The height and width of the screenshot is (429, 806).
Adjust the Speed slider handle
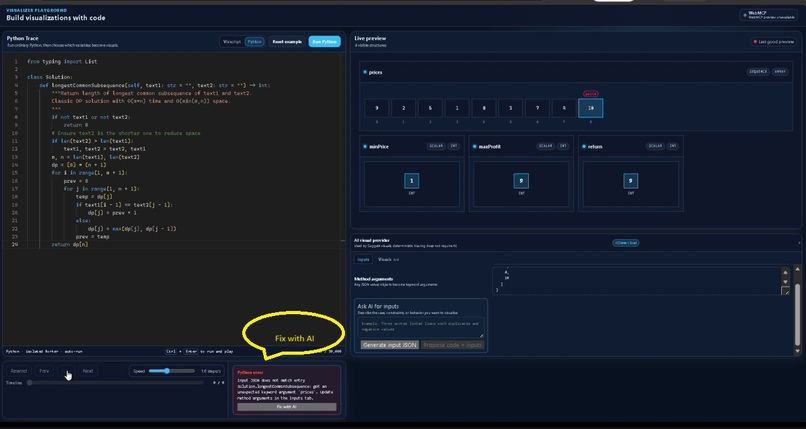point(167,371)
